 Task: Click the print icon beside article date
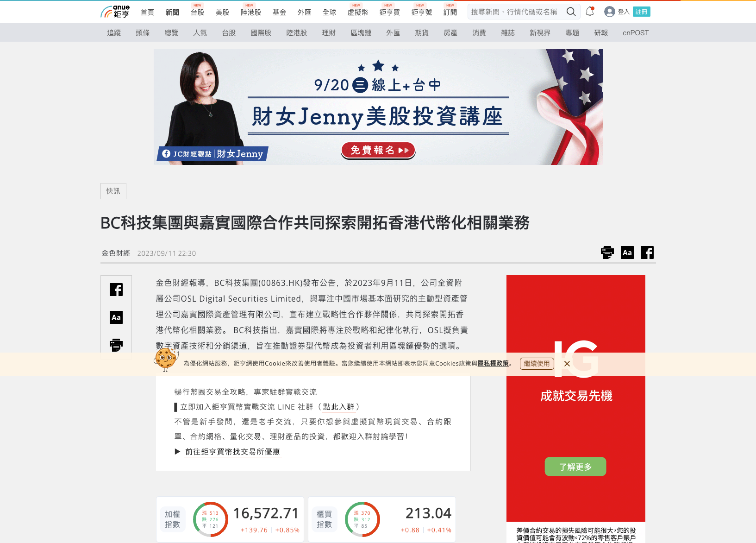click(x=607, y=253)
